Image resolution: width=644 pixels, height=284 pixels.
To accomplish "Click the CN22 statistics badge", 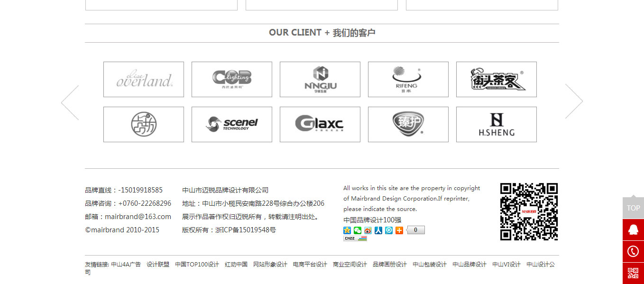I will pyautogui.click(x=355, y=238).
